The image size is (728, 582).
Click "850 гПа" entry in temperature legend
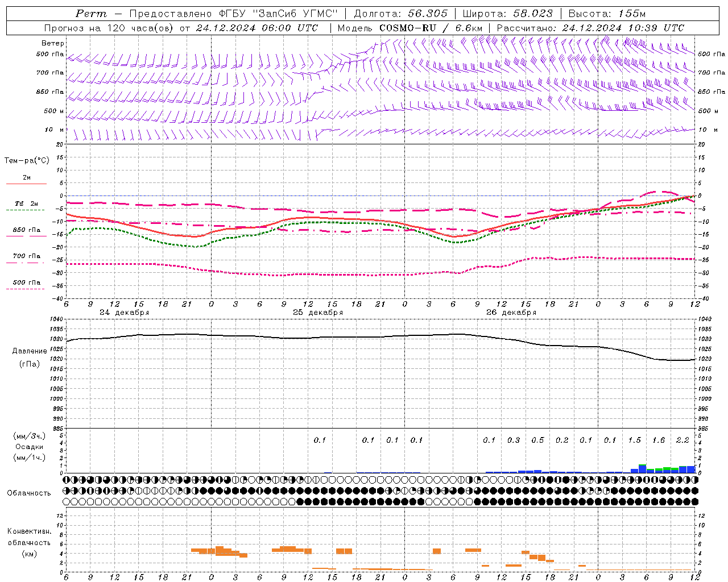27,230
